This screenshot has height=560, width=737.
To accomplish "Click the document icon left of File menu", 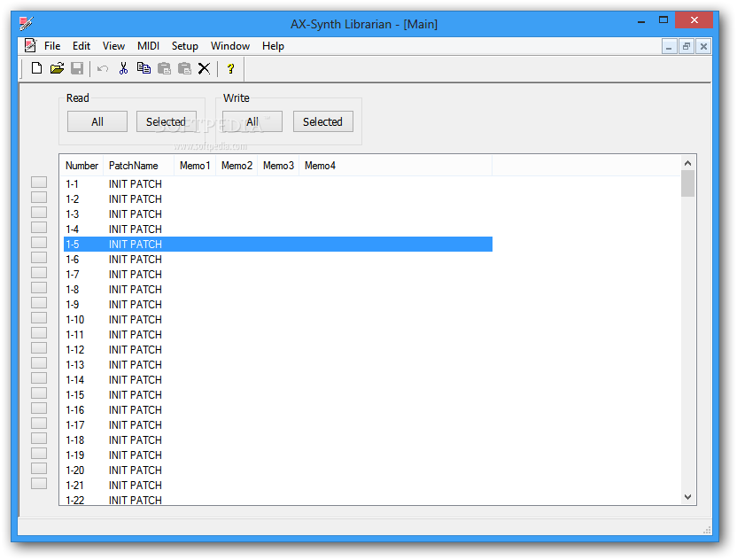I will [30, 45].
